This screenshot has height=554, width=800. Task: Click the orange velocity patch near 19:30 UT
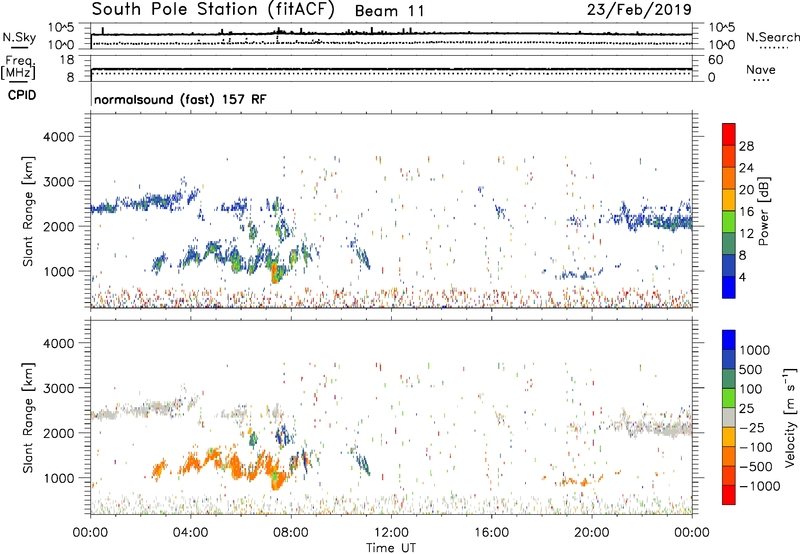(579, 481)
